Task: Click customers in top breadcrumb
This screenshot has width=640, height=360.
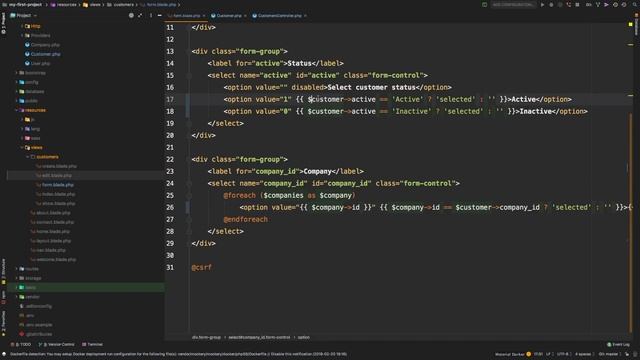Action: click(123, 4)
